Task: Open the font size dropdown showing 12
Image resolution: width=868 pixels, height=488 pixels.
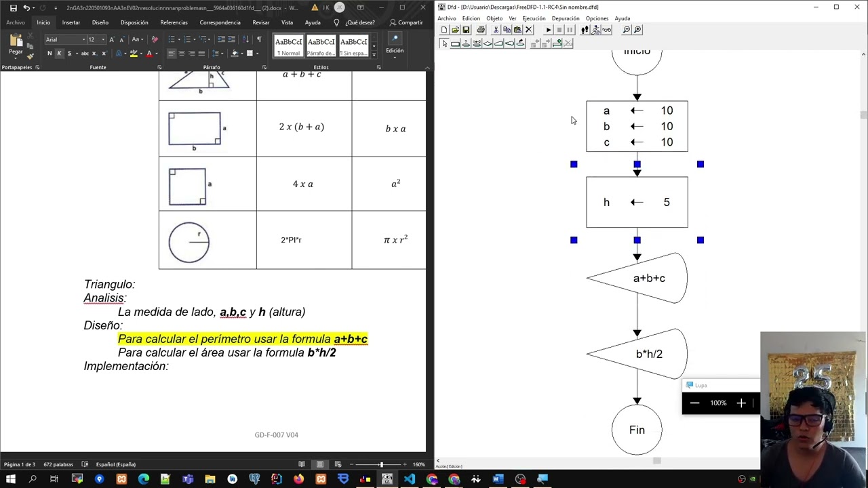Action: 103,39
